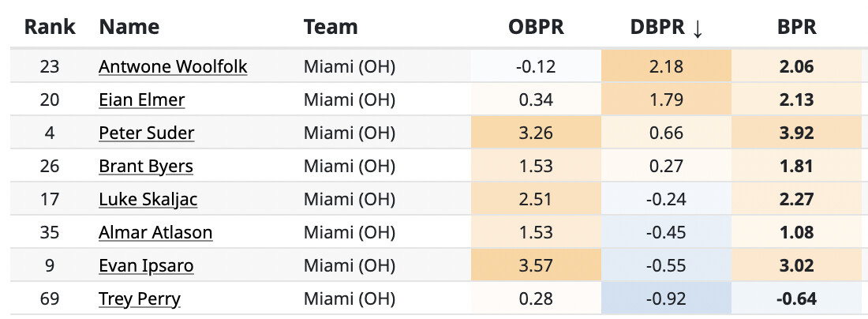Click Miami (OH) in Peter Suder's row
Viewport: 868px width, 319px height.
(x=349, y=133)
